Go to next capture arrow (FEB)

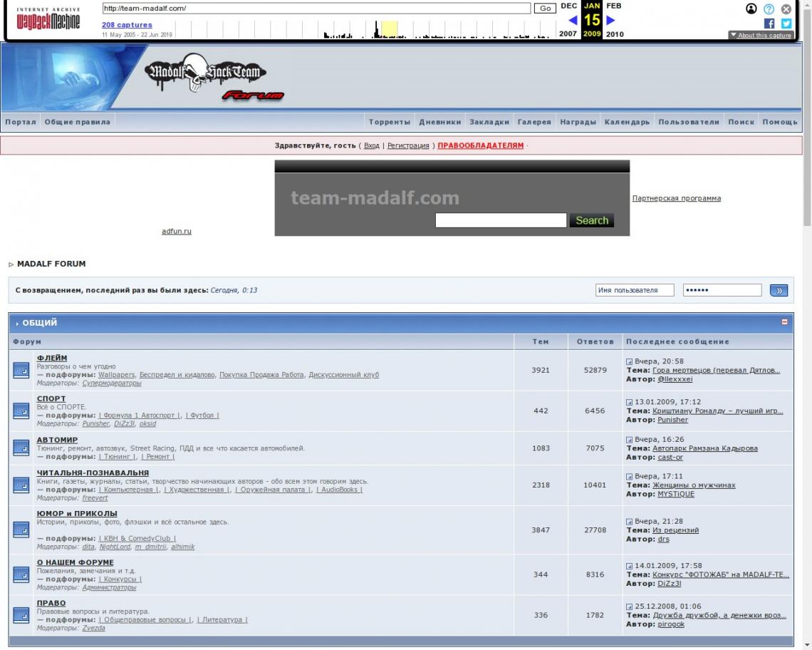pos(610,20)
